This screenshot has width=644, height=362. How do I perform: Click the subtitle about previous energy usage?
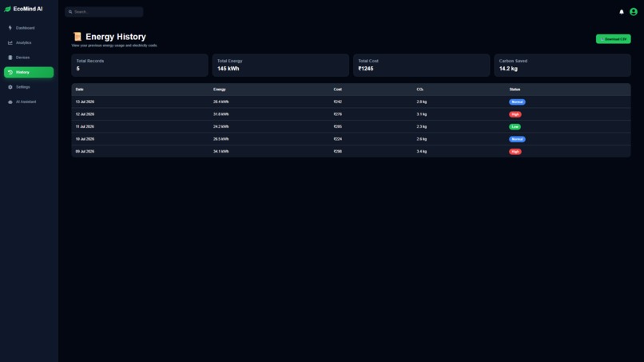[114, 46]
